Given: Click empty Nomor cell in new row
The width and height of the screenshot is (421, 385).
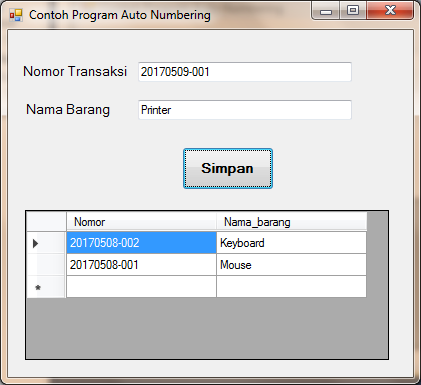Looking at the screenshot, I should click(141, 287).
